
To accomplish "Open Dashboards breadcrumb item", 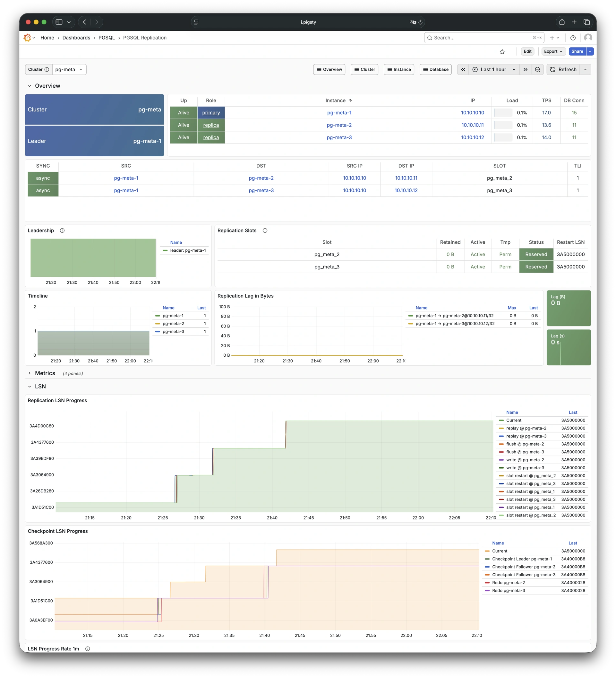I will click(76, 38).
